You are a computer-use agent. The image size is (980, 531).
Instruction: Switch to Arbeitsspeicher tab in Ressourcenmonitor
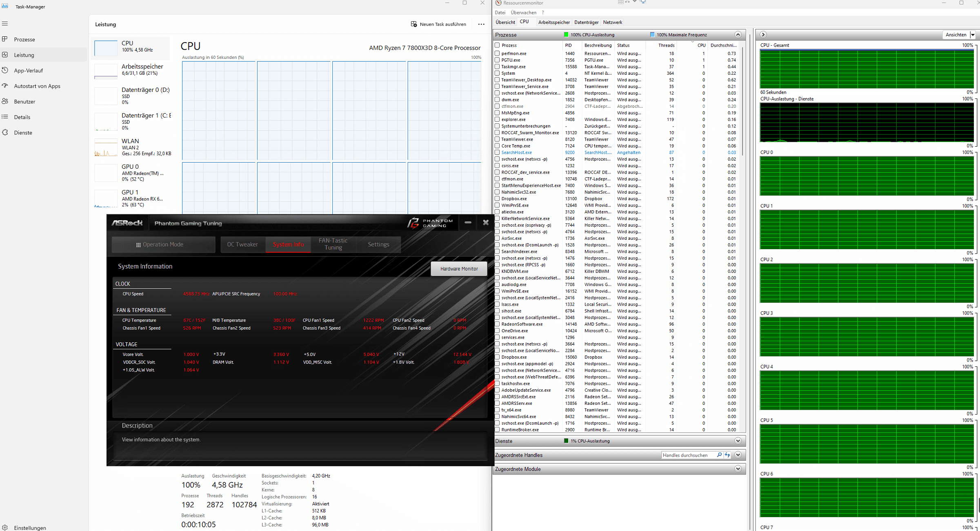pyautogui.click(x=554, y=22)
